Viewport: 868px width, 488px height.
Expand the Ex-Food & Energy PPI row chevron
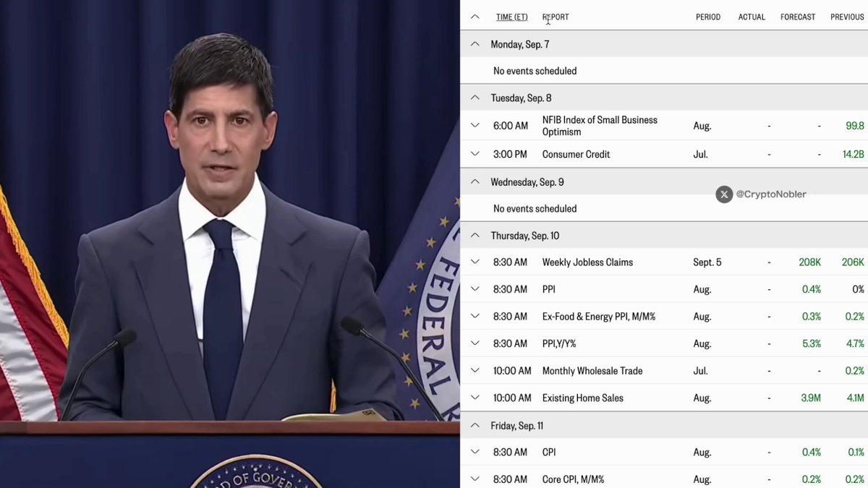pyautogui.click(x=475, y=316)
